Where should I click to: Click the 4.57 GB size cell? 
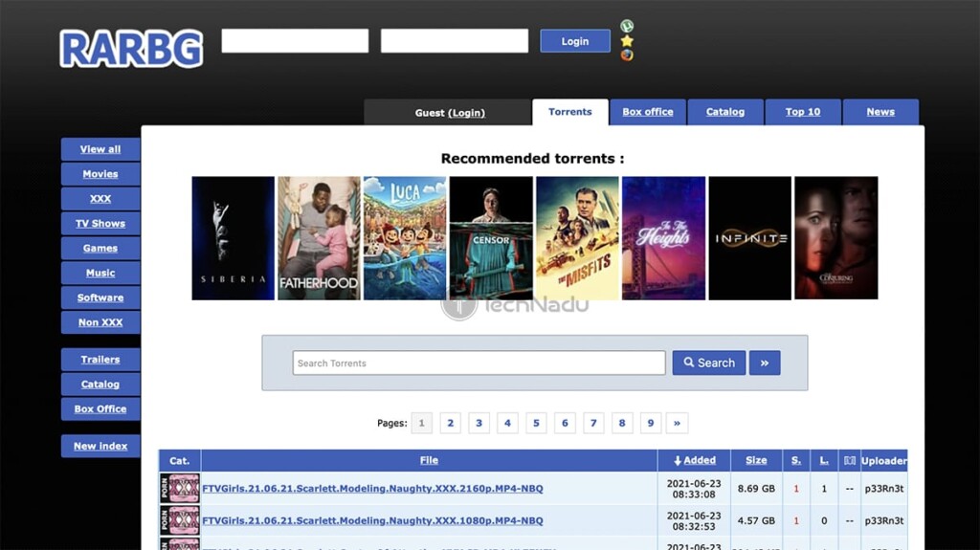[x=756, y=520]
